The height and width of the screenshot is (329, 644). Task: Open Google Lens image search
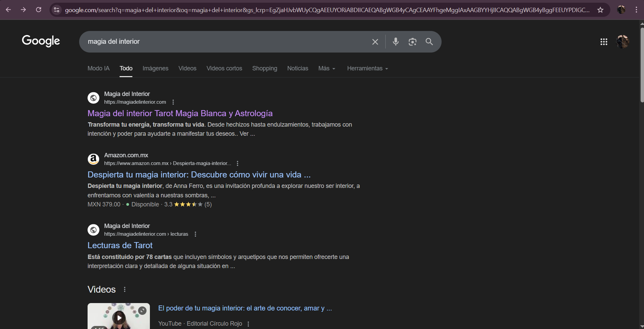click(413, 42)
